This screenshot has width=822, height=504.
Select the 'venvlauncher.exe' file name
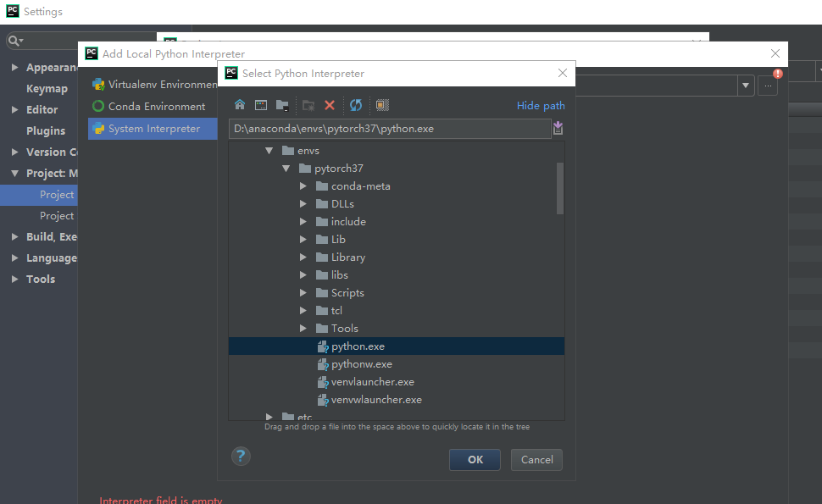pos(373,382)
